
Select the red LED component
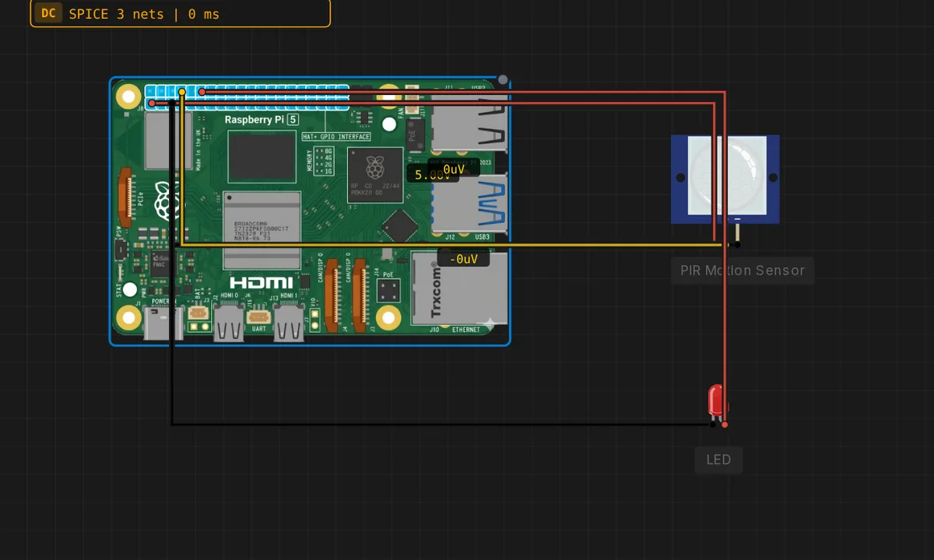717,403
